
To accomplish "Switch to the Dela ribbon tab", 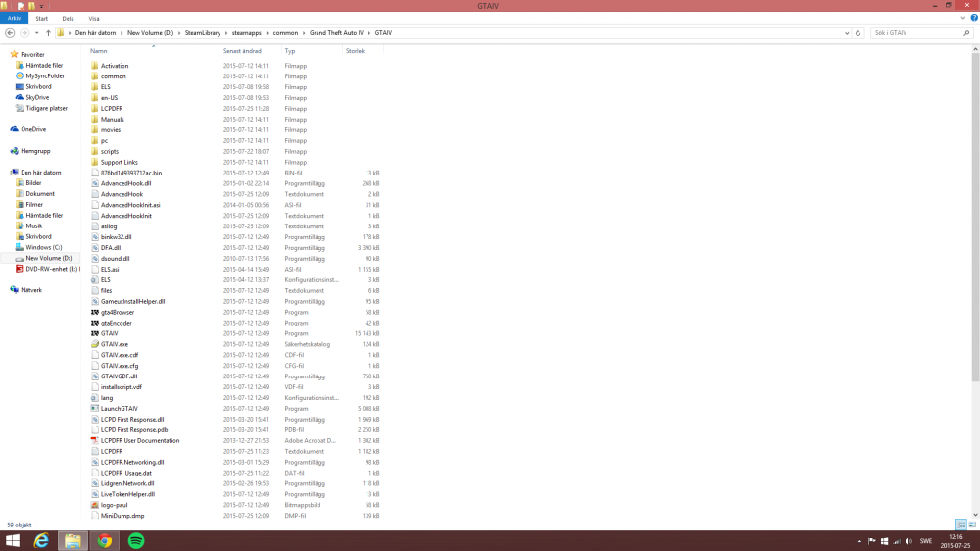I will 68,18.
